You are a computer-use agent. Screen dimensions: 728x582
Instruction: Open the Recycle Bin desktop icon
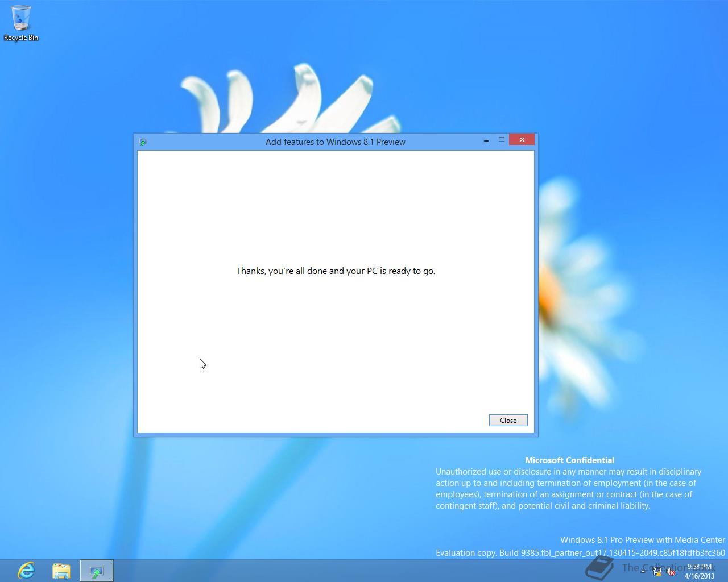pyautogui.click(x=21, y=23)
